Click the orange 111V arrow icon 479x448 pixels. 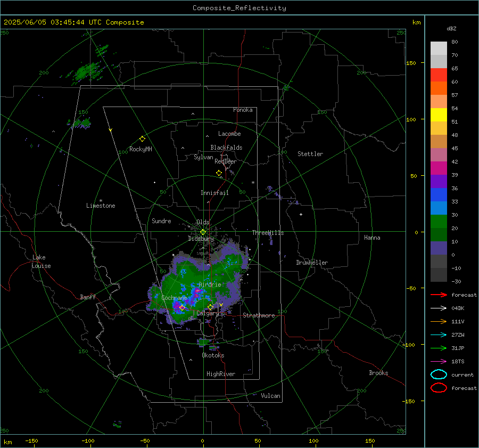439,321
